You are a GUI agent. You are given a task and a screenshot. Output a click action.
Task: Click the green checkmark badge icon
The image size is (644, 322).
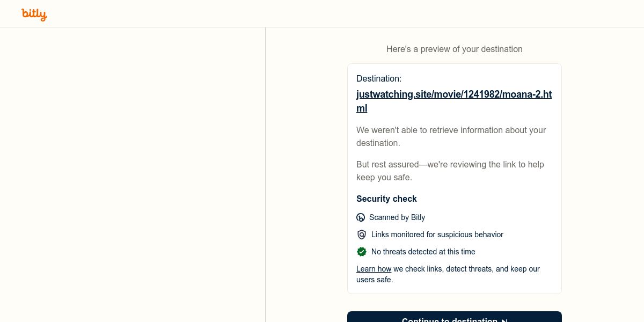(x=362, y=252)
